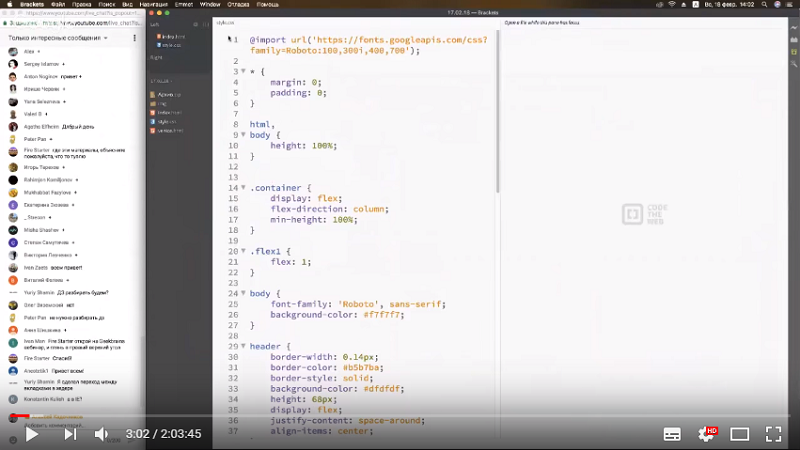
Task: Open the Emmet menu
Action: coord(183,5)
